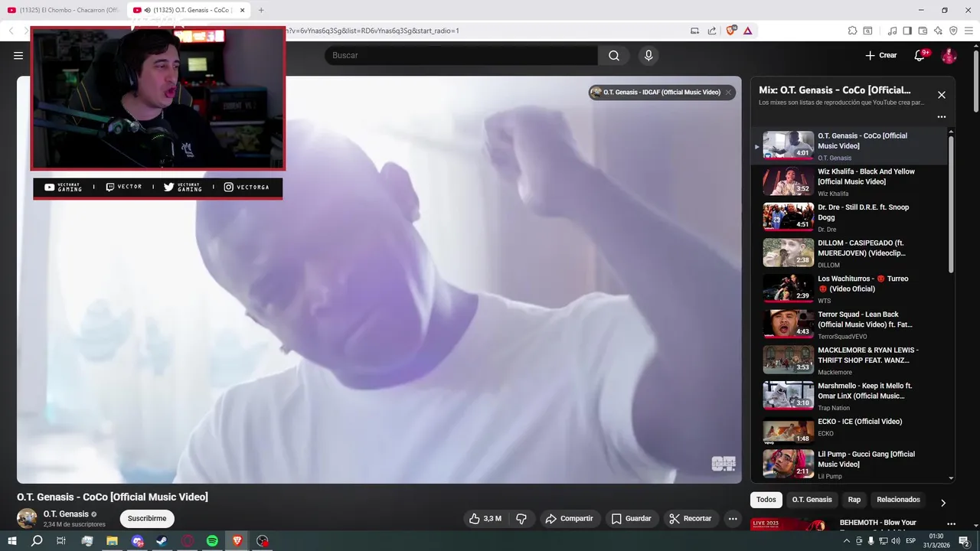Open BEHEMOTH Blow Your recommended video
This screenshot has width=980, height=551.
(x=877, y=523)
